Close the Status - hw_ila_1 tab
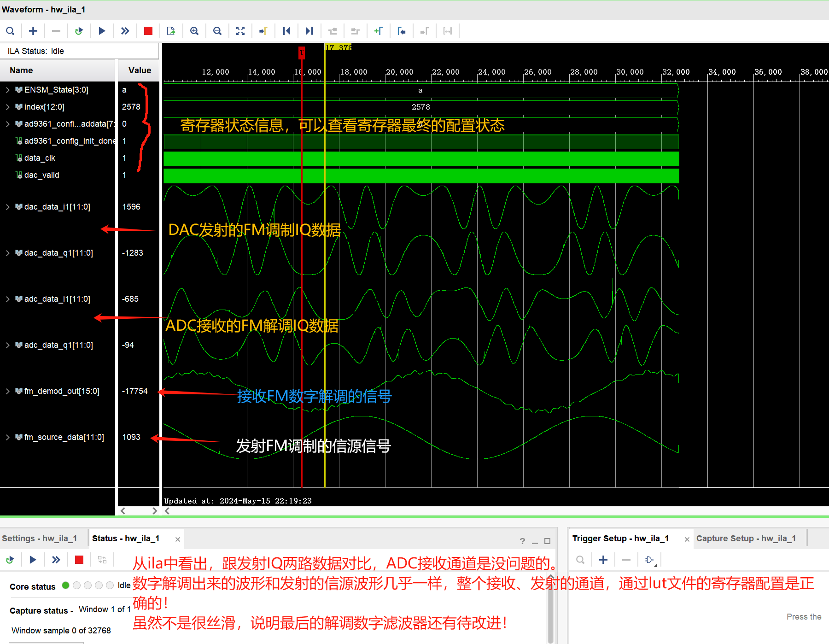The width and height of the screenshot is (829, 644). 177,539
